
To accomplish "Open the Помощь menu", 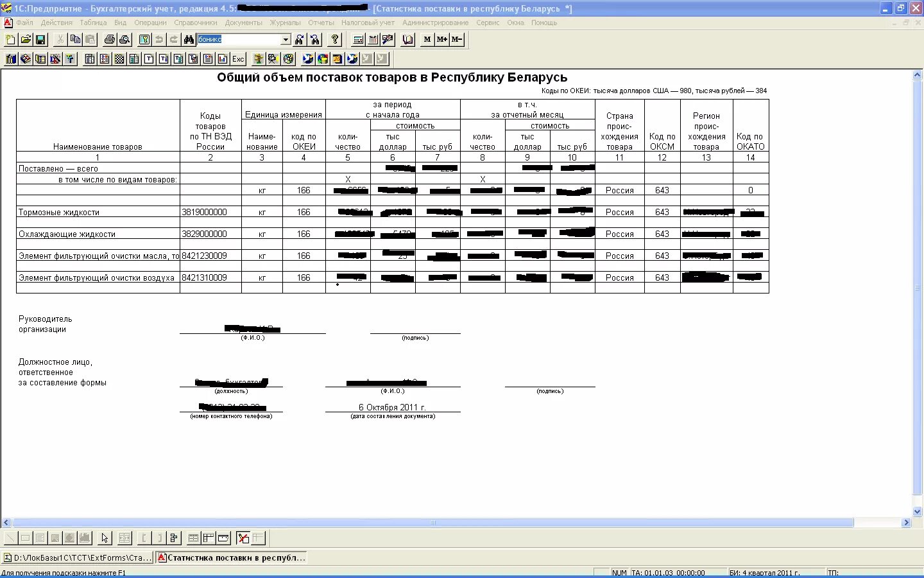I will 543,22.
